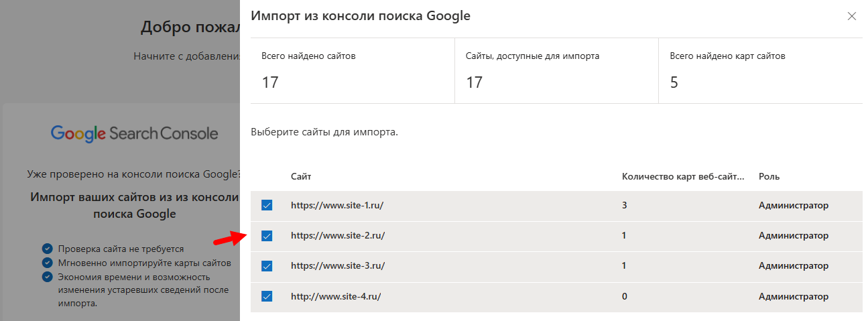The width and height of the screenshot is (868, 321).
Task: Click the 'Количество карт веб-сайт...' column header
Action: click(x=683, y=176)
